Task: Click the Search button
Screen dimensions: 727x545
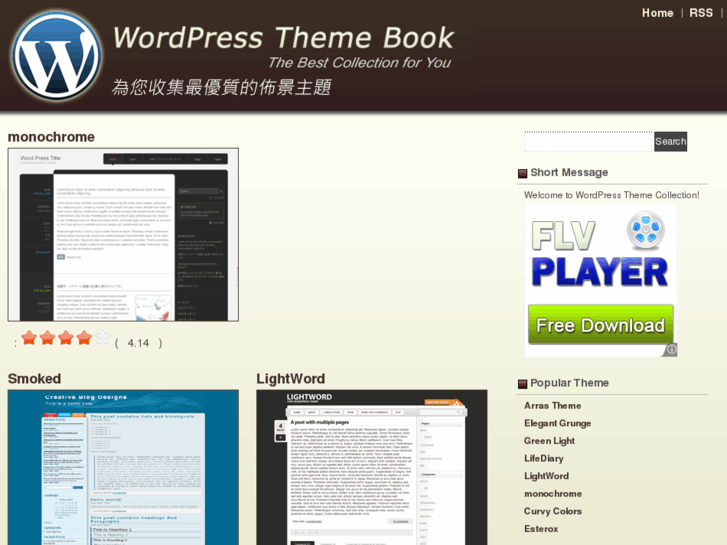Action: click(x=670, y=141)
